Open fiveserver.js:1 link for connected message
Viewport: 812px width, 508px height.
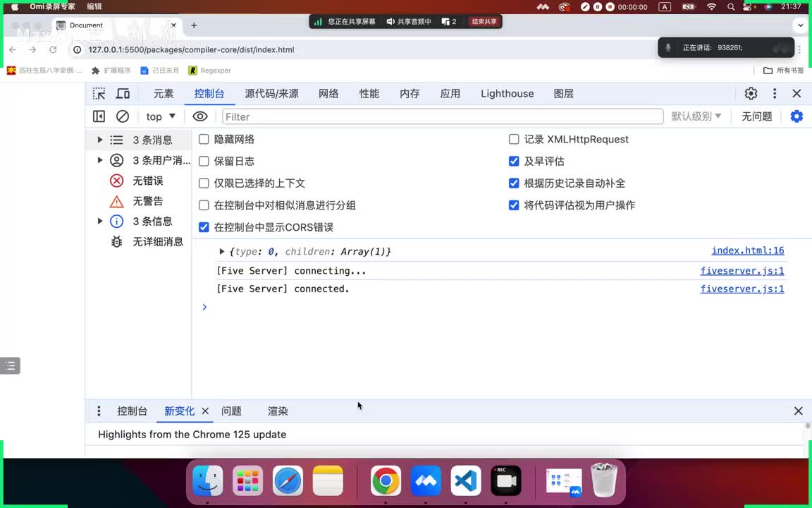coord(742,289)
